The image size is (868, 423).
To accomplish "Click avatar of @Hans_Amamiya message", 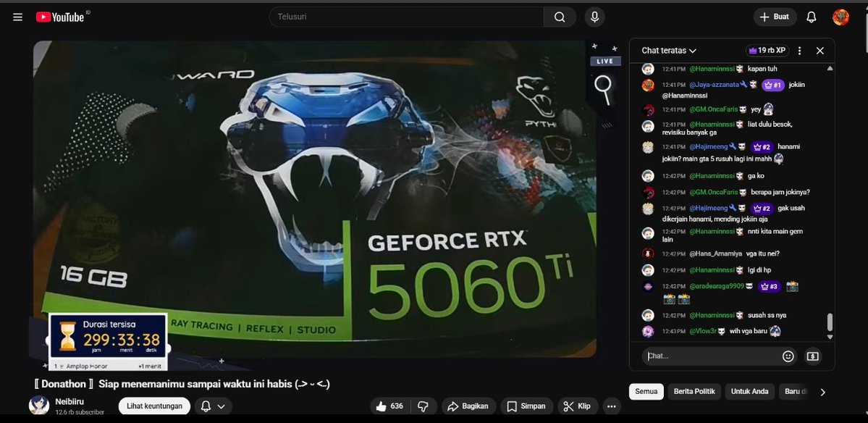I will (x=648, y=254).
